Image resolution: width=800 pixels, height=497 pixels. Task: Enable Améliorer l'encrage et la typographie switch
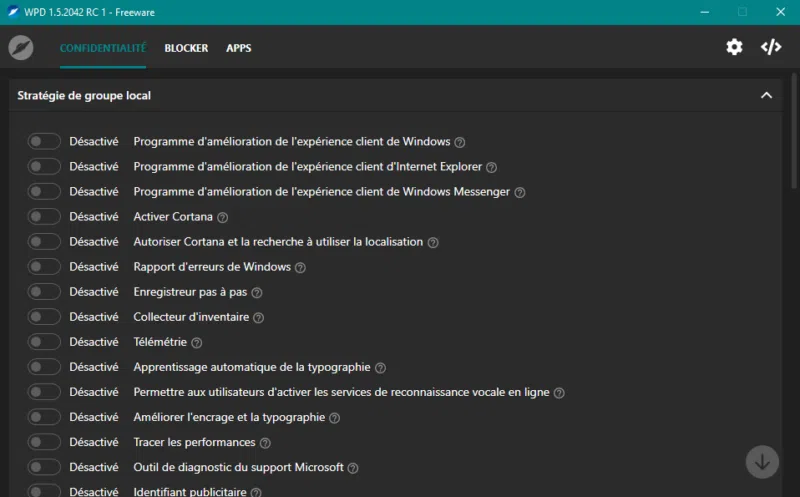click(x=44, y=417)
